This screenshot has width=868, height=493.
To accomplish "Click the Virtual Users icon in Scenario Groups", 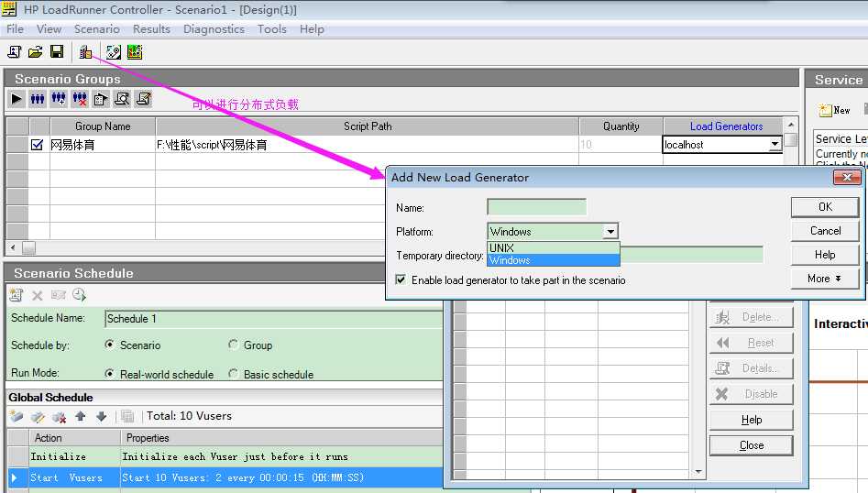I will 38,99.
